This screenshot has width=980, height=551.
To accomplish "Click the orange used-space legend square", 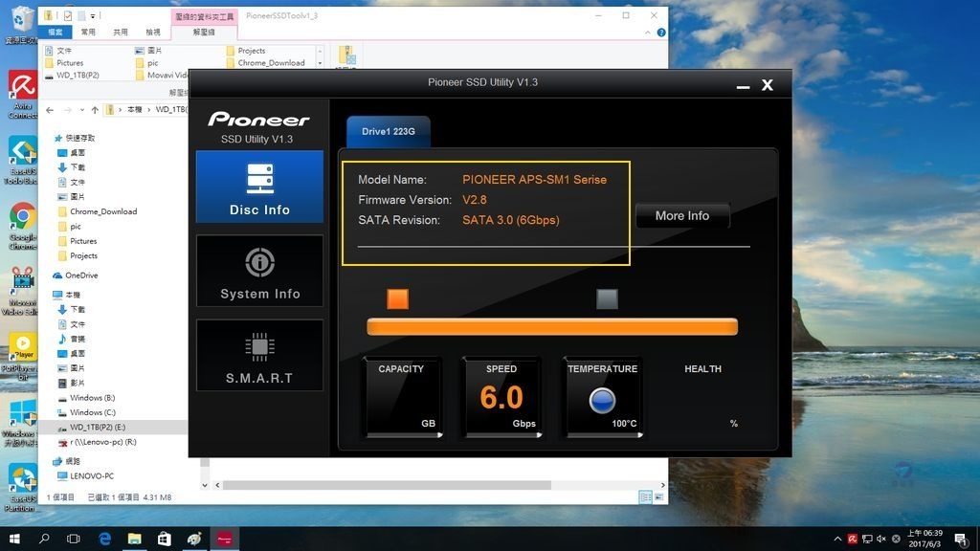I will click(398, 299).
